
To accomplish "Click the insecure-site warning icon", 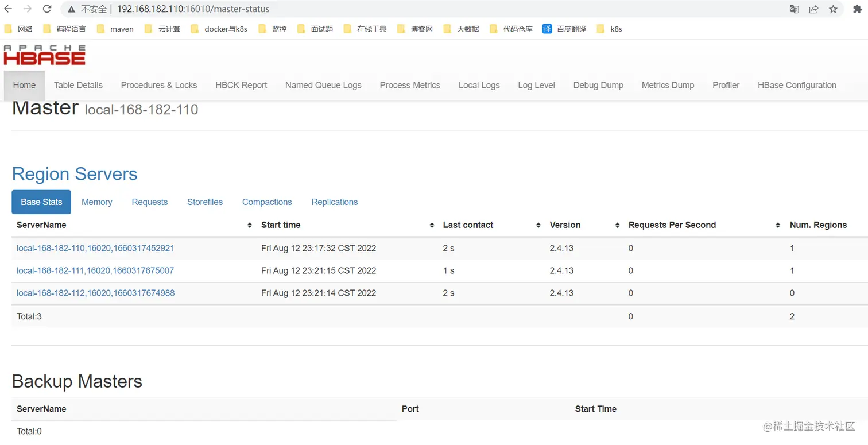I will (x=72, y=9).
